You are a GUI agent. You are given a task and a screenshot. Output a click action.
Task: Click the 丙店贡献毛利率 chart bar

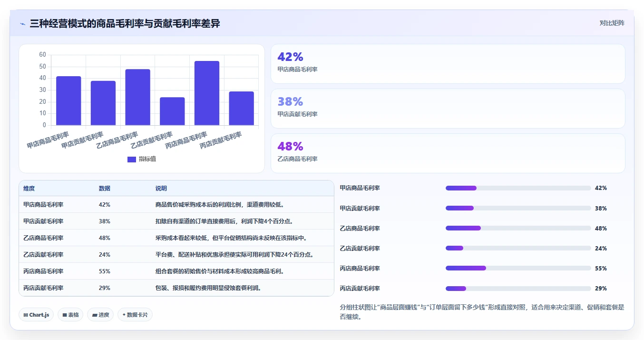(x=242, y=108)
